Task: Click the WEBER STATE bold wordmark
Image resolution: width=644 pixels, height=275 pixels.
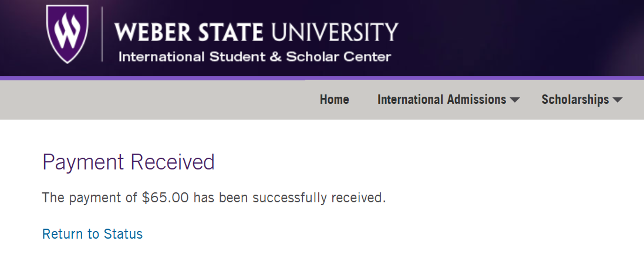Action: 188,32
